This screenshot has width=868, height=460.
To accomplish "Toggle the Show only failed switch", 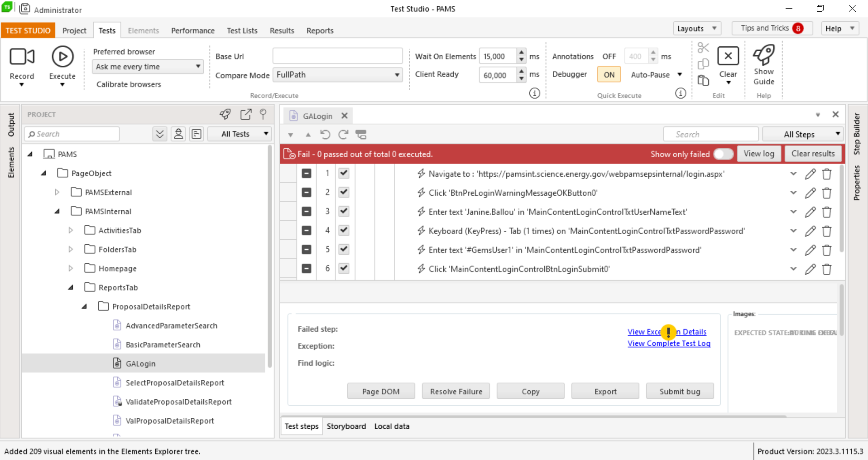I will (x=723, y=154).
